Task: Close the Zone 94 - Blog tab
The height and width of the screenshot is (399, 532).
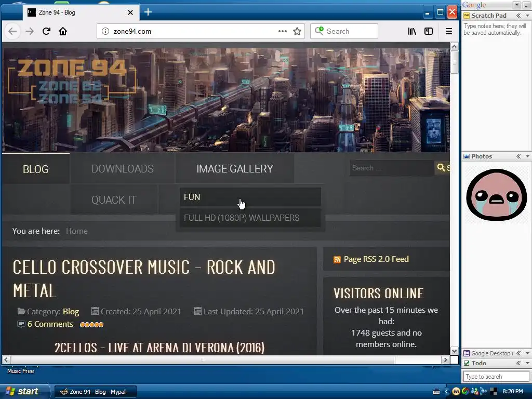Action: tap(130, 12)
